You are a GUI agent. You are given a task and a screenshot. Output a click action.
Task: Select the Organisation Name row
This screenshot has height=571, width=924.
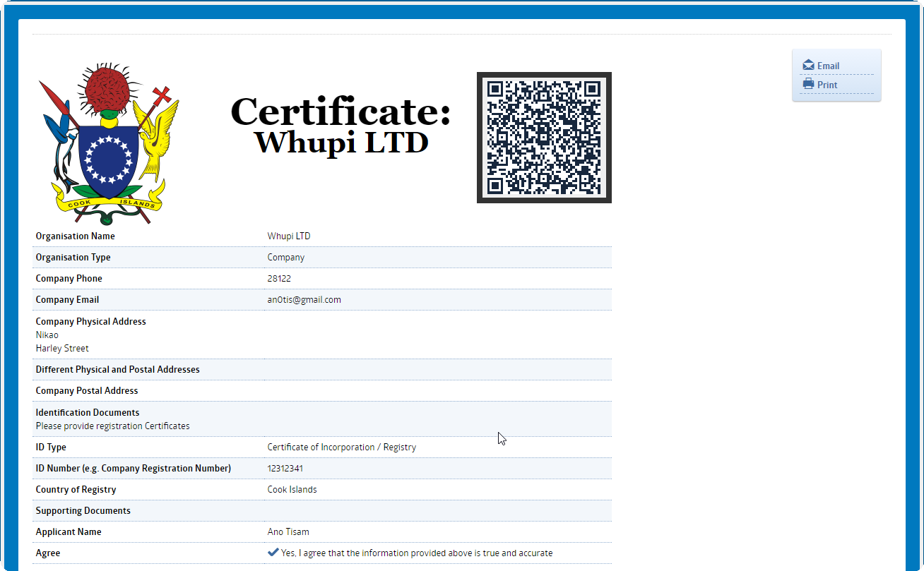click(x=75, y=236)
